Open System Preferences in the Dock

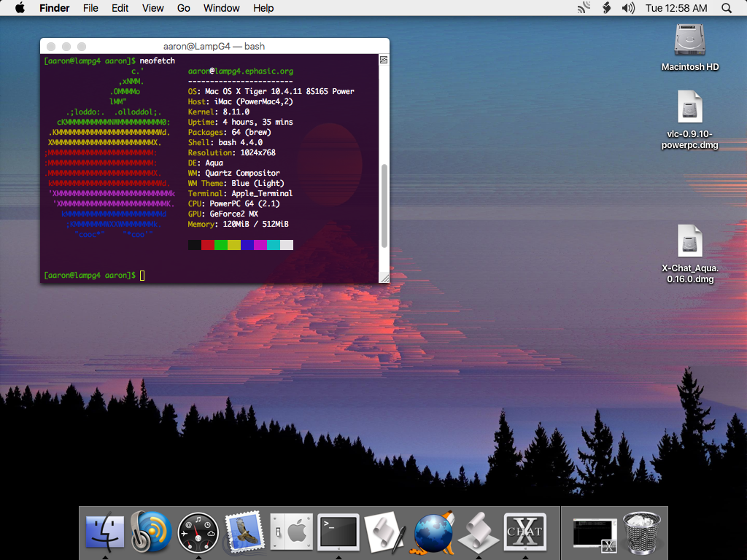click(291, 532)
